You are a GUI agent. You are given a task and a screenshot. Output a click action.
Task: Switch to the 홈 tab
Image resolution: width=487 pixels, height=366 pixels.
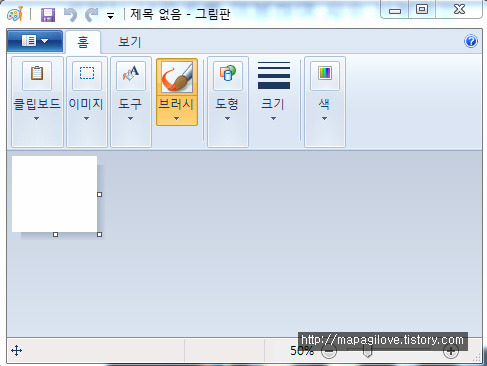point(83,42)
